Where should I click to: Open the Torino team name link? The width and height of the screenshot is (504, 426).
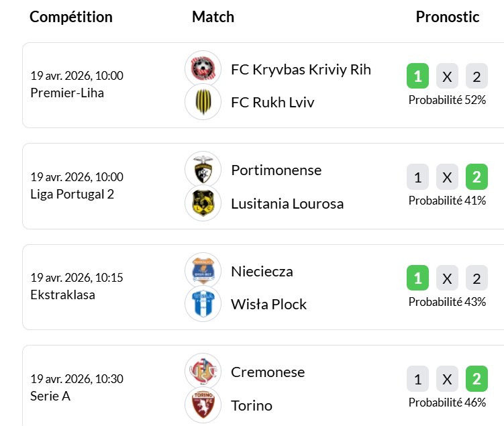point(252,405)
